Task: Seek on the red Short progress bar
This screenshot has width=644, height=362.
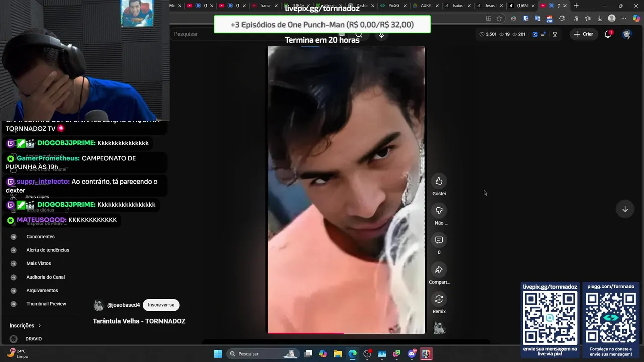Action: 346,333
